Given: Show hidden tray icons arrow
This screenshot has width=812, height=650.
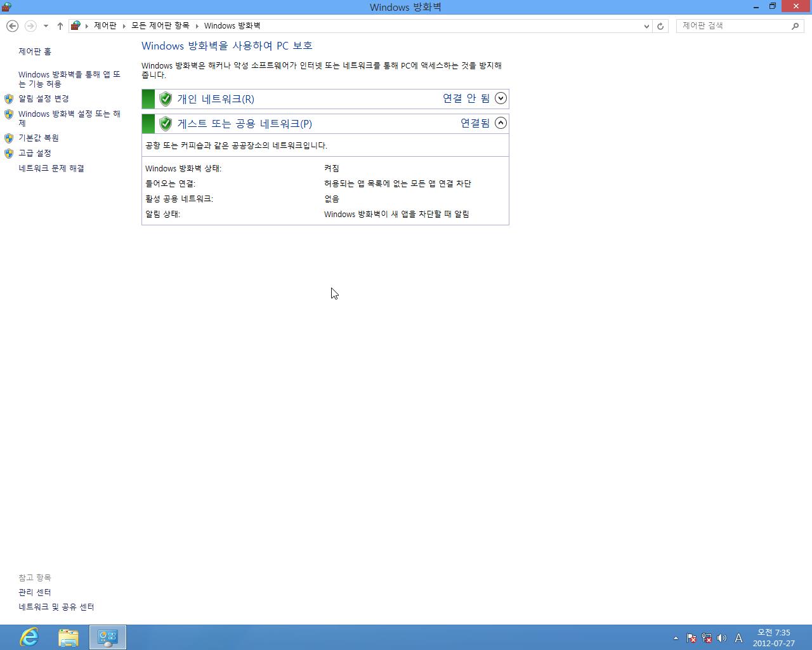Looking at the screenshot, I should pyautogui.click(x=676, y=638).
